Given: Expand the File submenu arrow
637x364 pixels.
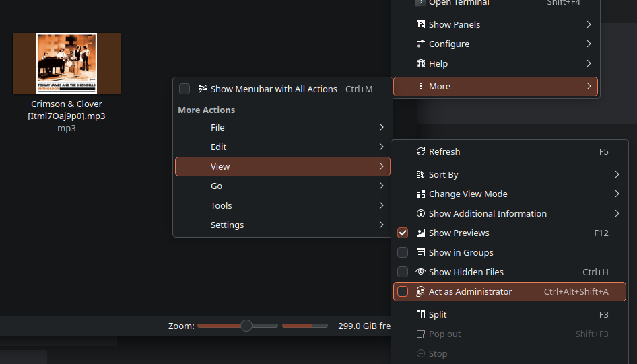Looking at the screenshot, I should pos(381,127).
